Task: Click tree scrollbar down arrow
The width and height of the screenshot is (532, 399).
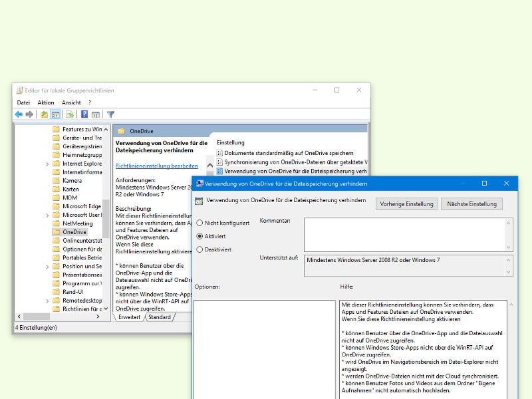Action: (106, 309)
